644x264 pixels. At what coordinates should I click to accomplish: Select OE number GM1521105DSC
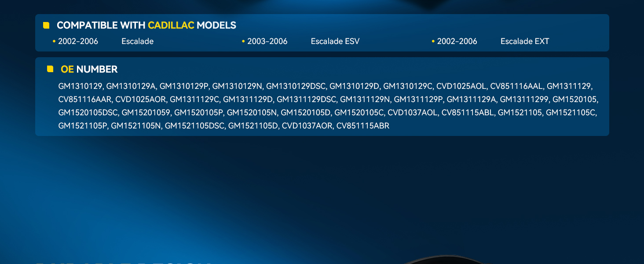click(x=194, y=126)
